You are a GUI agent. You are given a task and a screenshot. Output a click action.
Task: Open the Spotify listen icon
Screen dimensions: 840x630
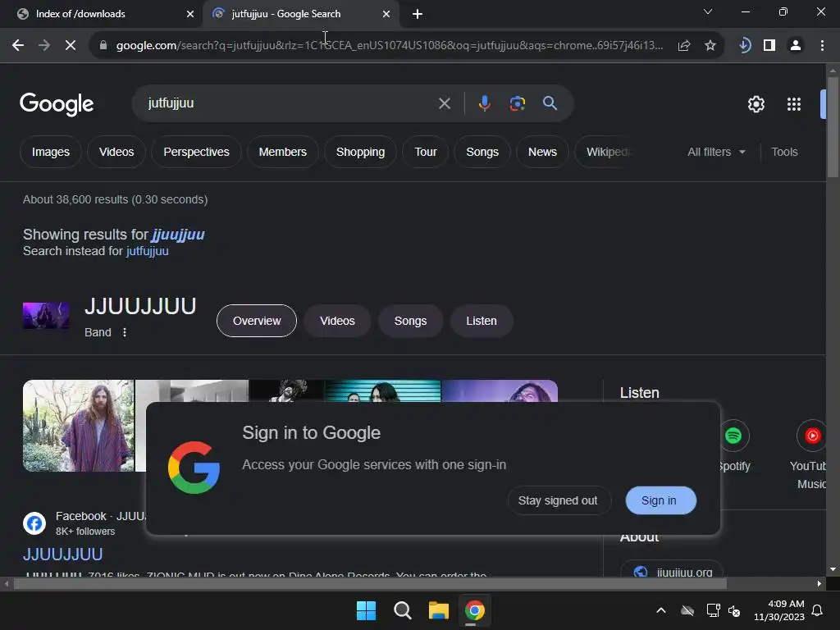pos(733,436)
